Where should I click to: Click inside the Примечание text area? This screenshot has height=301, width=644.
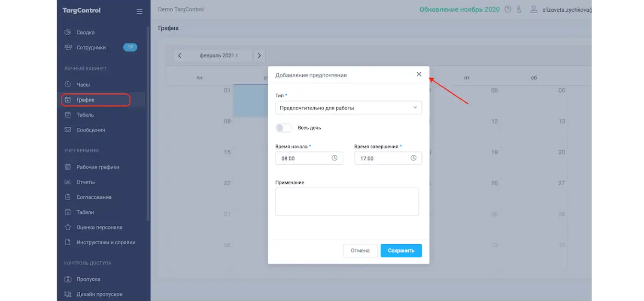(x=347, y=201)
